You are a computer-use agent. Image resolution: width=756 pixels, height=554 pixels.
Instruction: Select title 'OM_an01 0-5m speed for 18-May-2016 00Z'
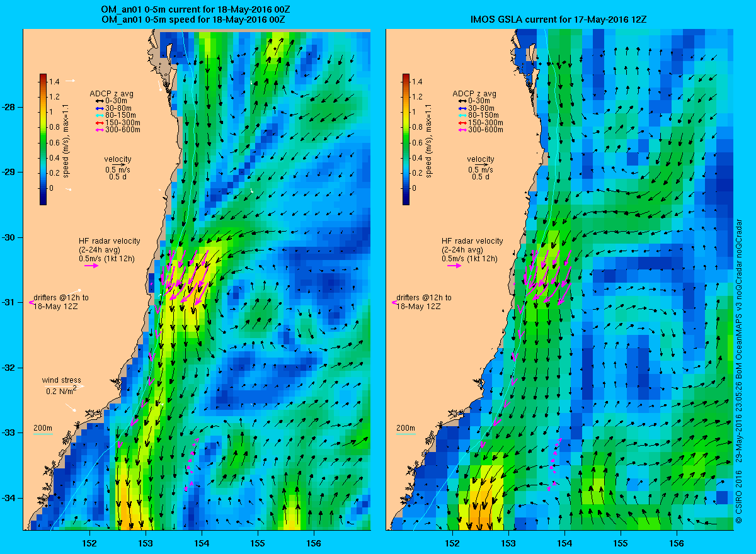click(x=194, y=20)
